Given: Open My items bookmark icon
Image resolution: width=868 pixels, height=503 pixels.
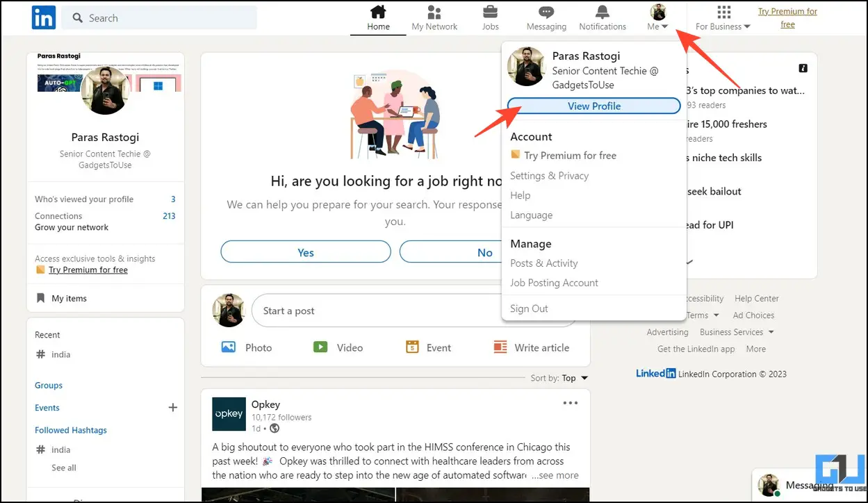Looking at the screenshot, I should (40, 298).
